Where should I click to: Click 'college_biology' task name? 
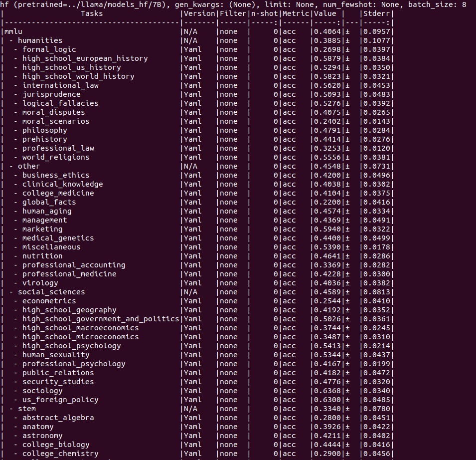(56, 445)
